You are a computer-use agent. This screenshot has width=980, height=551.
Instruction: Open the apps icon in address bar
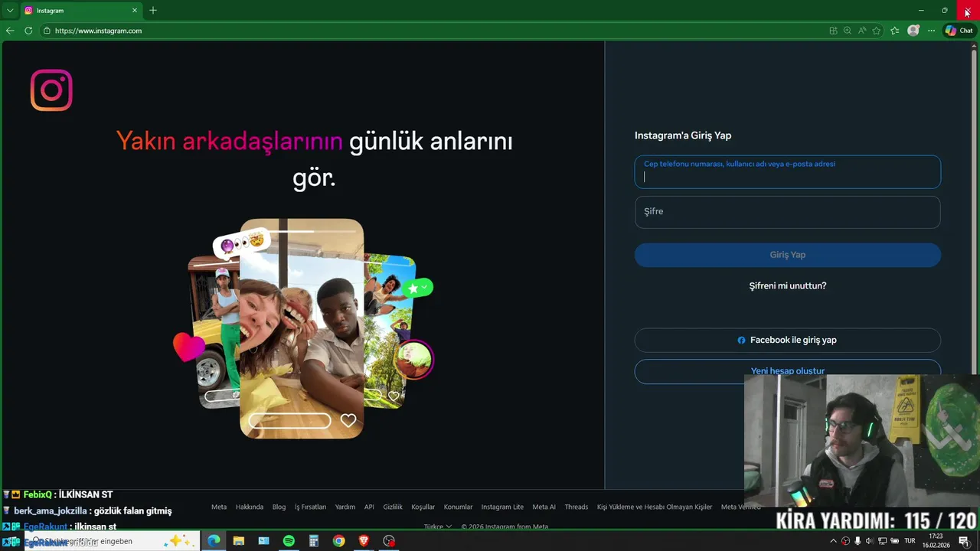[x=833, y=31]
